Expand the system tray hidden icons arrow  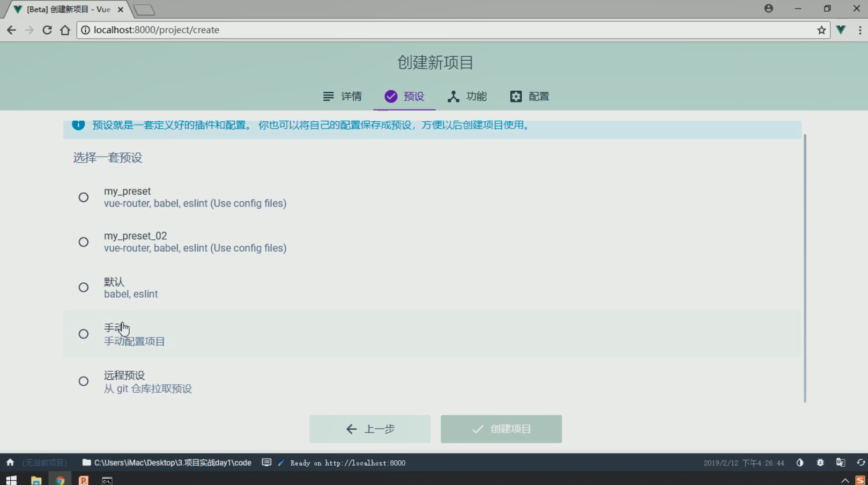click(845, 481)
